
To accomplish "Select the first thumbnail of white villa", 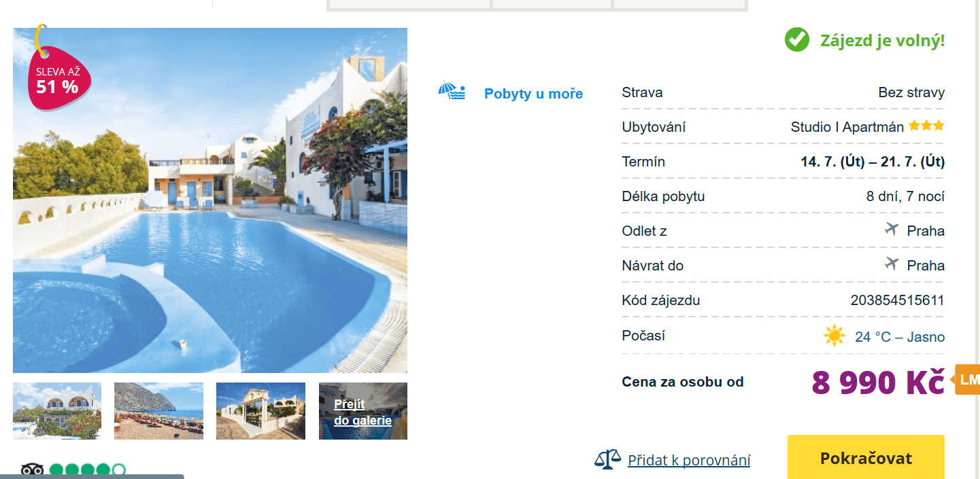I will [x=57, y=411].
